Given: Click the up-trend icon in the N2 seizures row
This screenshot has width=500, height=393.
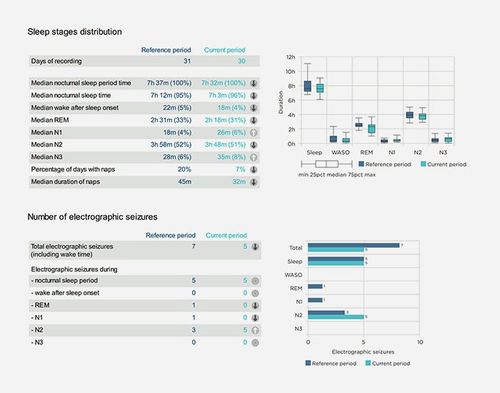Looking at the screenshot, I should [255, 330].
